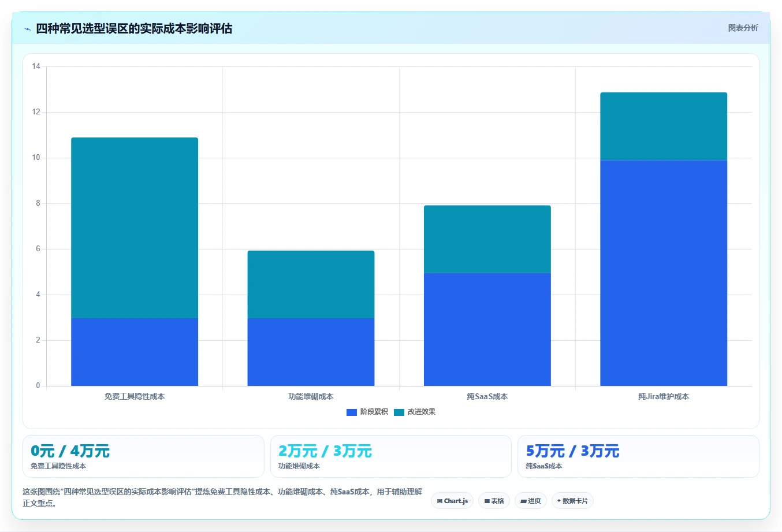The image size is (782, 532).
Task: Toggle the 阶段累积 legend item
Action: [x=367, y=412]
